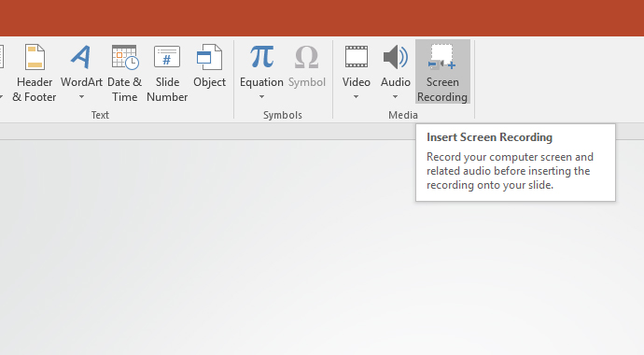Insert a Slide Number
This screenshot has height=355, width=644.
point(167,73)
